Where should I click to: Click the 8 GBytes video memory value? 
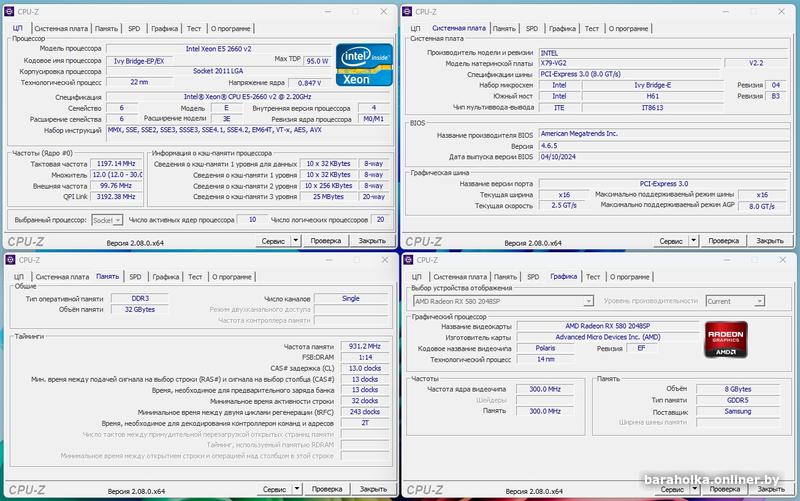click(x=738, y=389)
